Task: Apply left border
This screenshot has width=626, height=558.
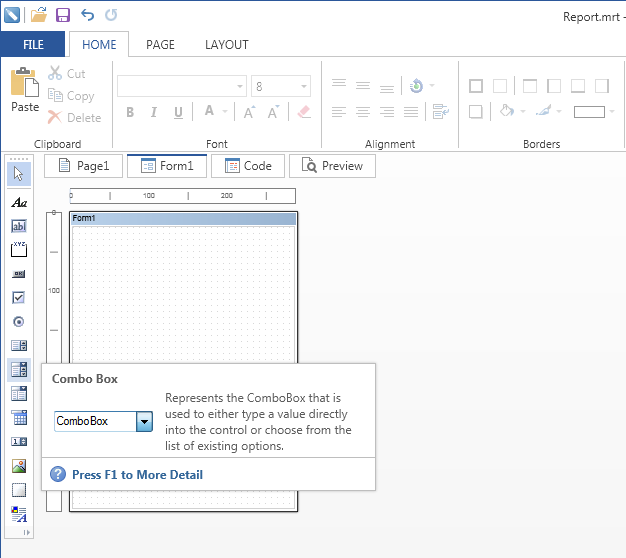Action: (554, 86)
